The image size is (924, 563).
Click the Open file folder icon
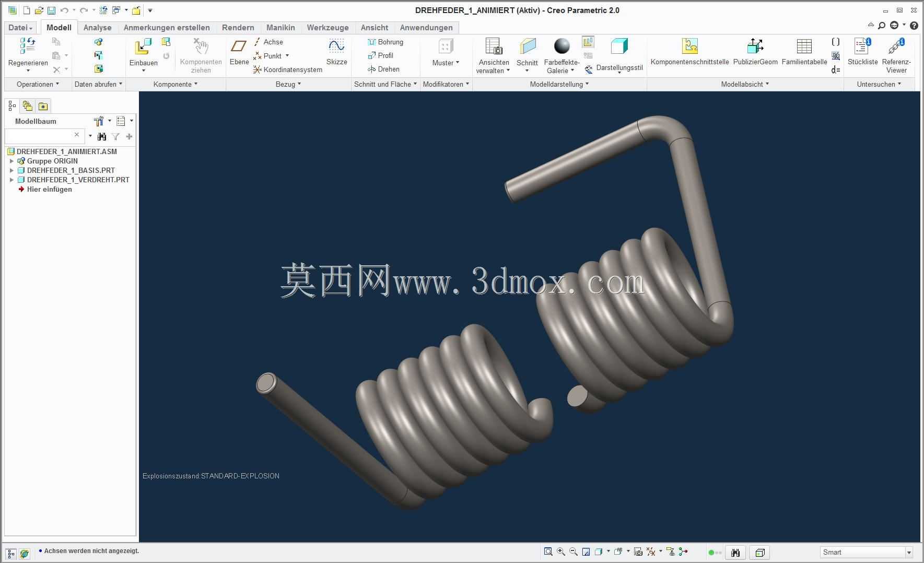(39, 10)
